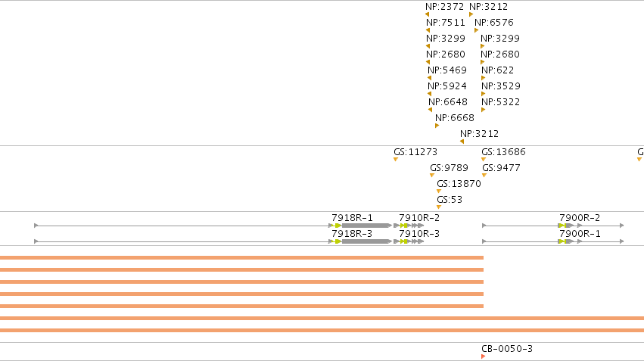Image resolution: width=644 pixels, height=361 pixels.
Task: Click the right-pointing NP:3299 label
Action: (x=500, y=39)
